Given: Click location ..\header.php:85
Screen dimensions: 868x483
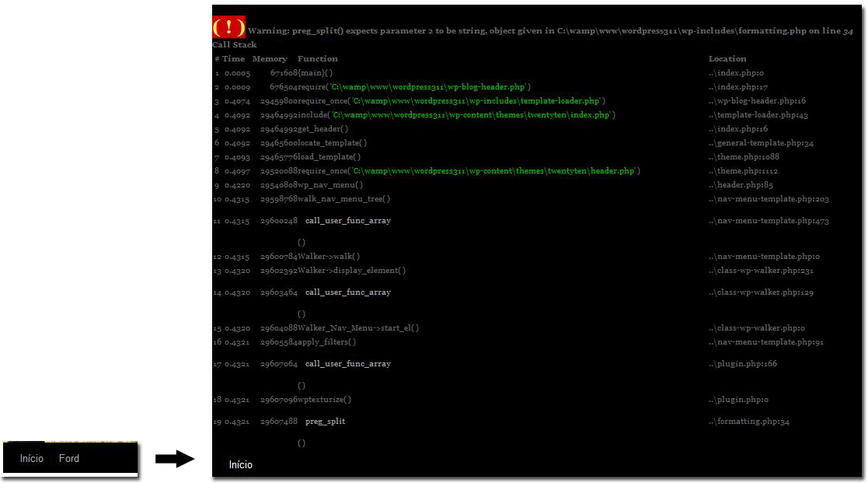Looking at the screenshot, I should (x=741, y=185).
